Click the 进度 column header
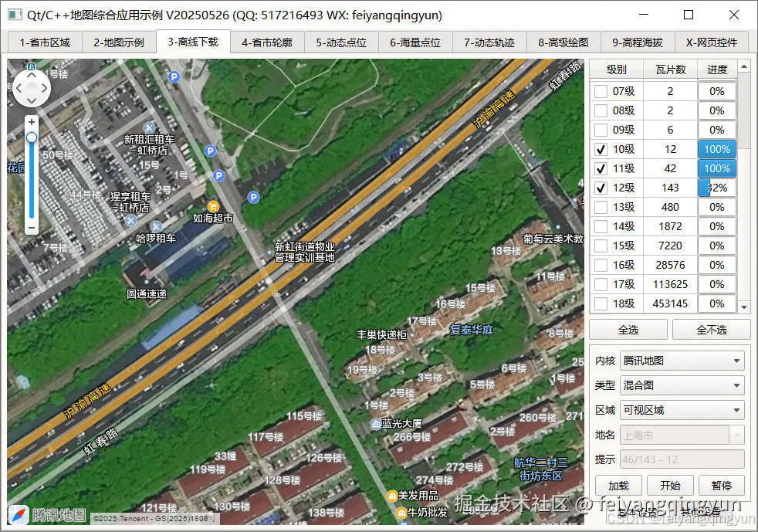The height and width of the screenshot is (532, 758). pos(717,69)
